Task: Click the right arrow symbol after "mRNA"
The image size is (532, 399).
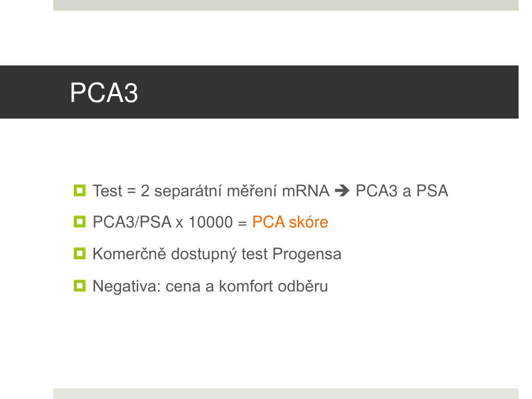Action: point(342,191)
